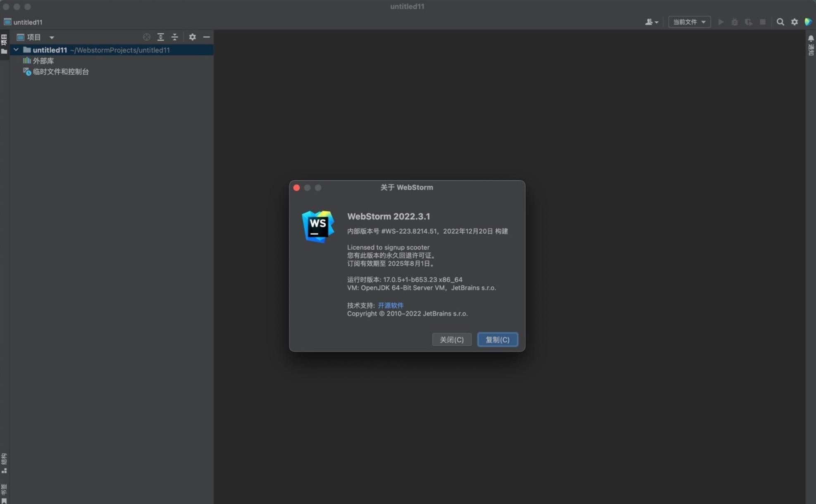Viewport: 816px width, 504px height.
Task: Click the 您有此版本的永久回退许可证 line
Action: tap(391, 256)
